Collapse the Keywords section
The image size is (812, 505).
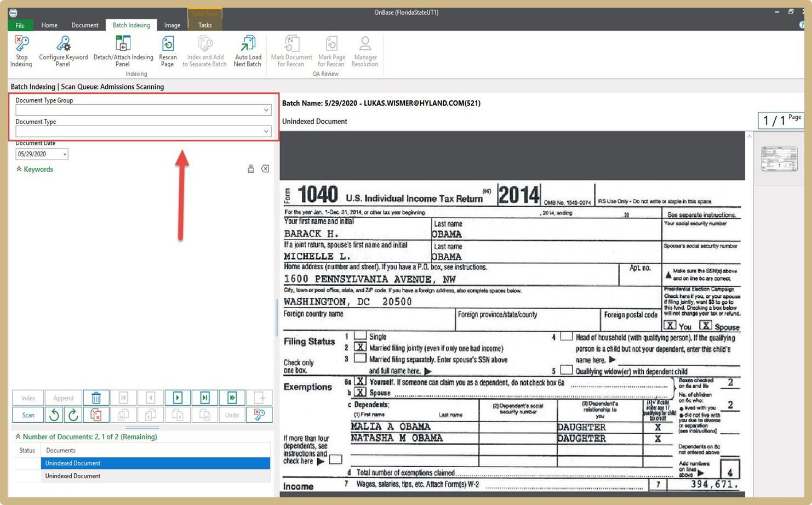point(19,169)
